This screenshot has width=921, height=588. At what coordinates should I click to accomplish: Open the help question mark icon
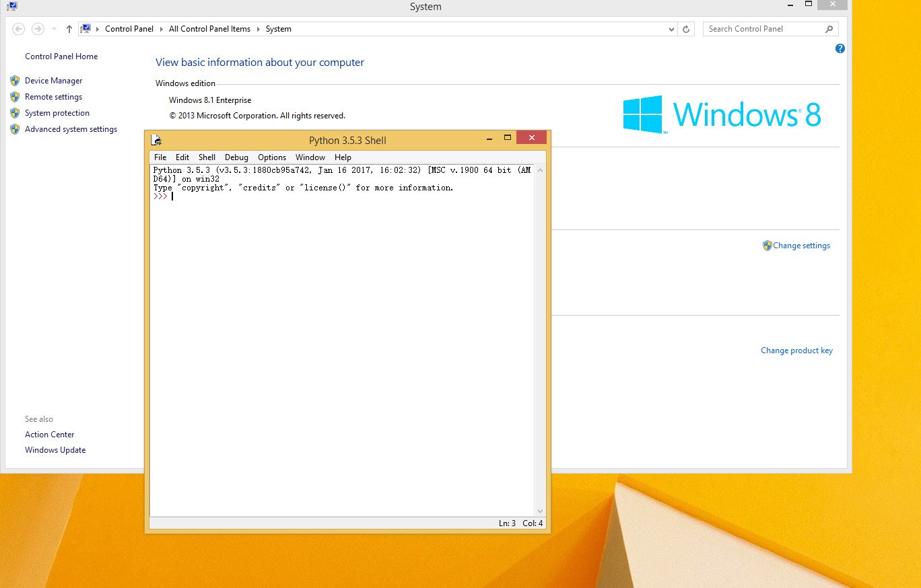840,48
